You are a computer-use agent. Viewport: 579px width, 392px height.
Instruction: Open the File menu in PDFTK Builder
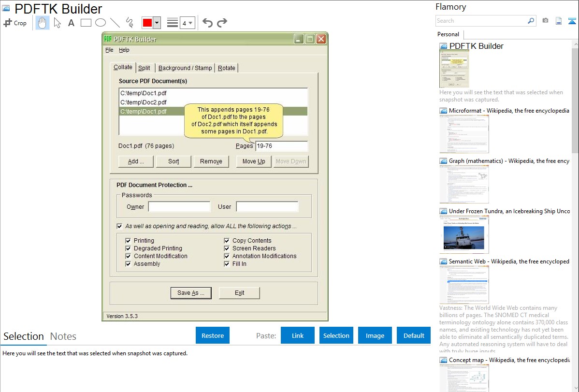coord(109,50)
